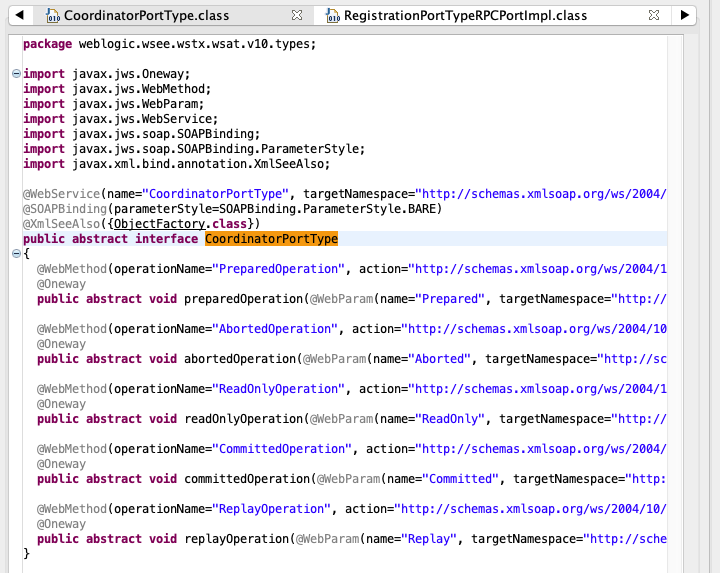Click the "PreparedOperation" string literal
The width and height of the screenshot is (720, 573).
tap(278, 269)
